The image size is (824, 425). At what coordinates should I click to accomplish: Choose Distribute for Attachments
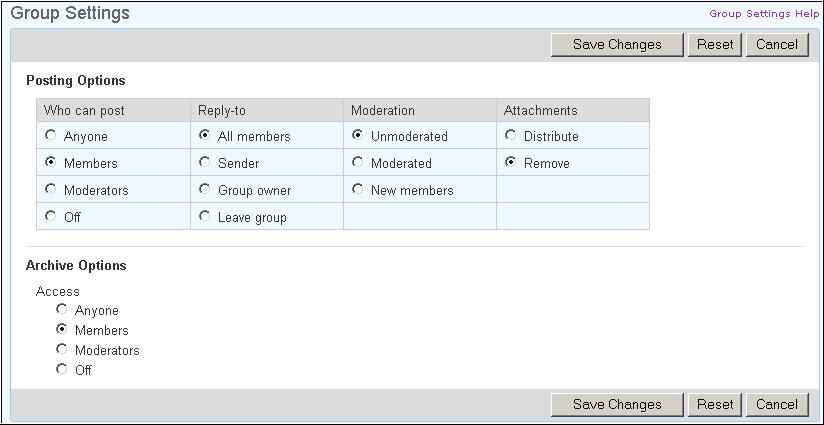point(510,136)
